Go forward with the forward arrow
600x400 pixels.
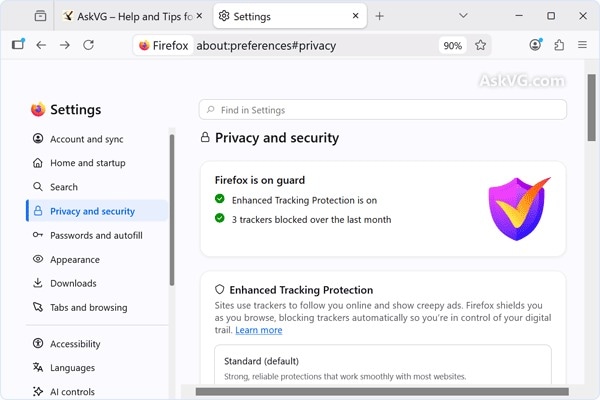point(65,45)
